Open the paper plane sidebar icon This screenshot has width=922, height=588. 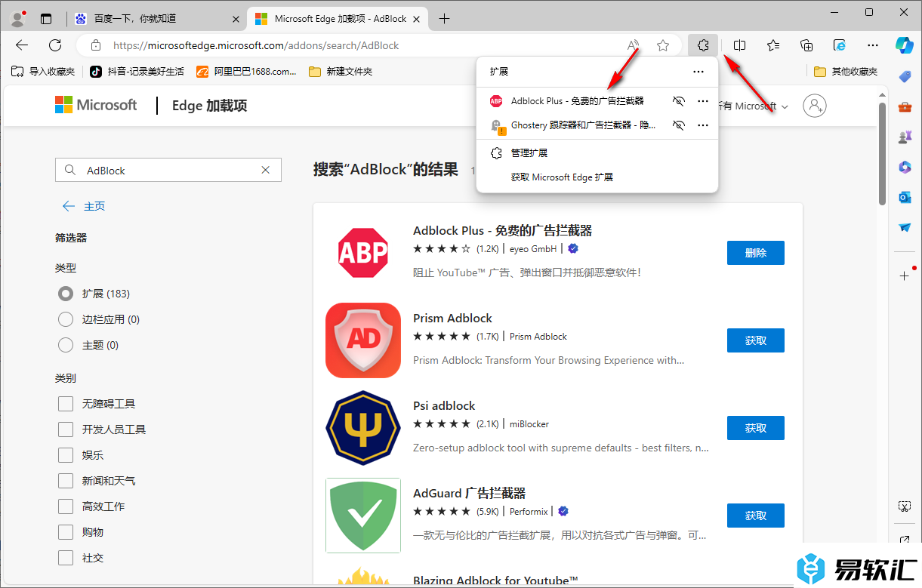905,227
